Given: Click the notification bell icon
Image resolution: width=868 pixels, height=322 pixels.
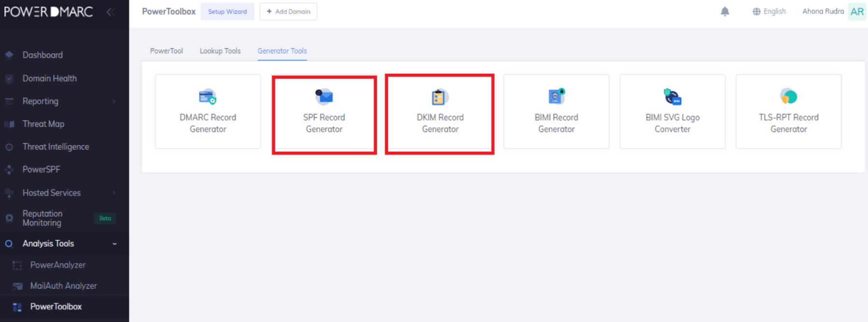Looking at the screenshot, I should pyautogui.click(x=725, y=12).
